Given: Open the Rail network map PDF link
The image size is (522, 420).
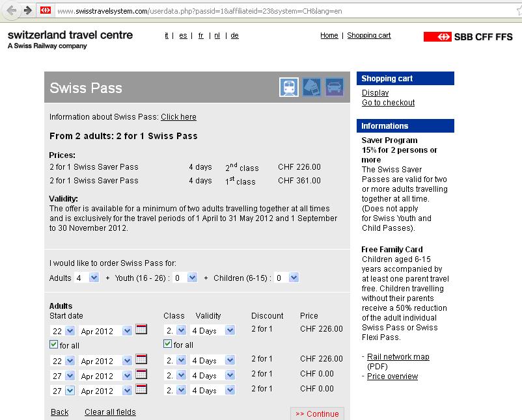Looking at the screenshot, I should pos(398,357).
